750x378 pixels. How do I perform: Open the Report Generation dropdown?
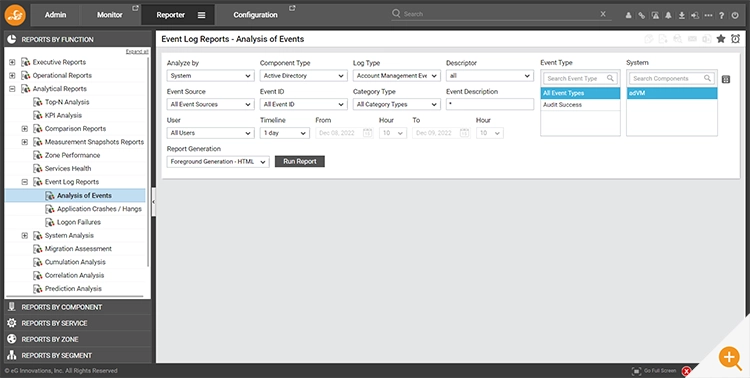[218, 162]
